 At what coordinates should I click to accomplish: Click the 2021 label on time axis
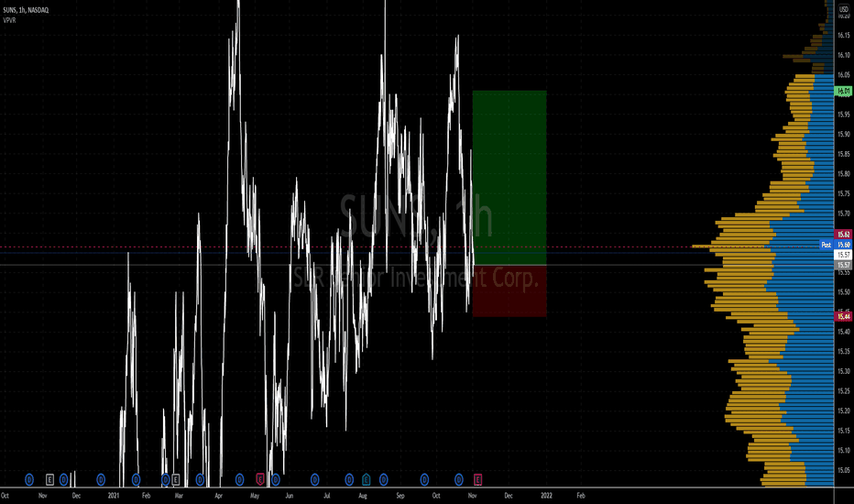[114, 495]
